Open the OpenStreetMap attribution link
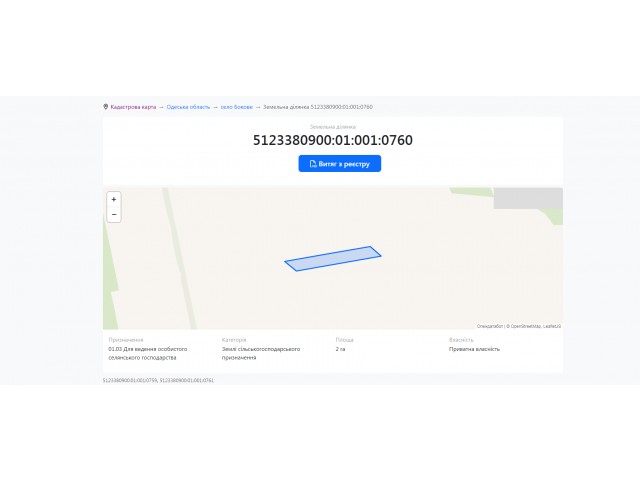This screenshot has width=640, height=480. pos(526,326)
